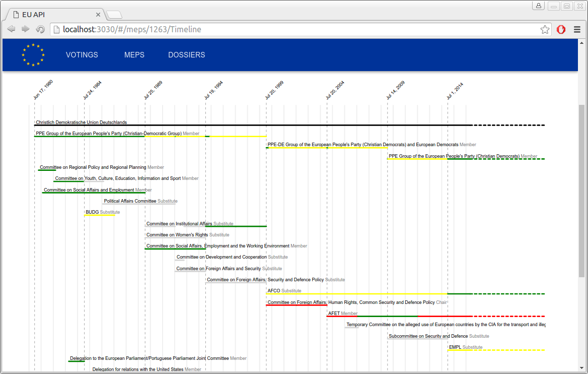Go back with the browser back arrow
The height and width of the screenshot is (374, 588).
coord(11,29)
